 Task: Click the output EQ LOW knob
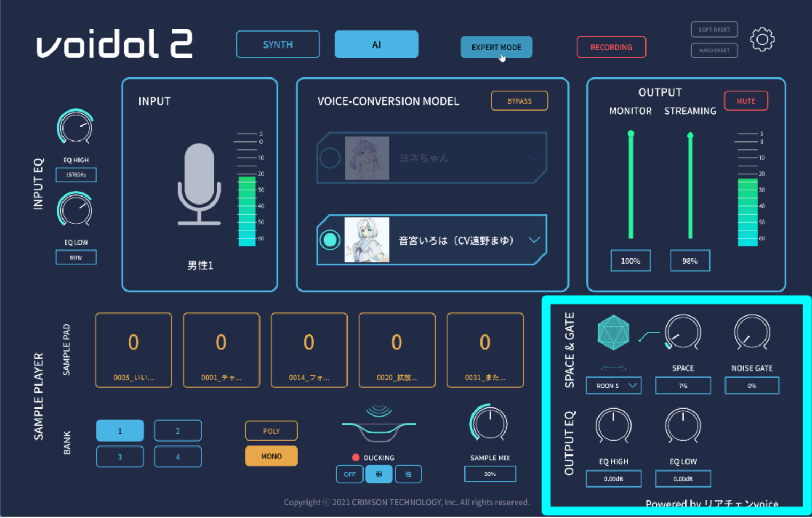(683, 426)
